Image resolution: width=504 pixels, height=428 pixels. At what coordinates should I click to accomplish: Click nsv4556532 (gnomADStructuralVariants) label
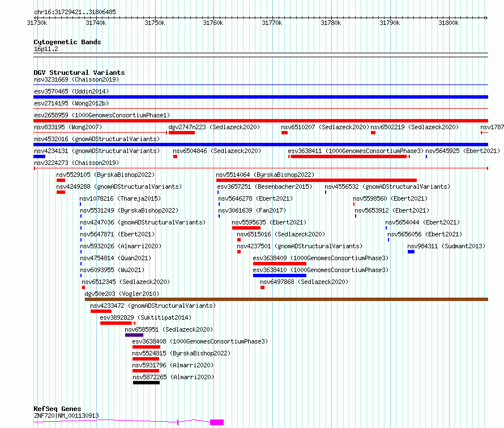point(387,187)
